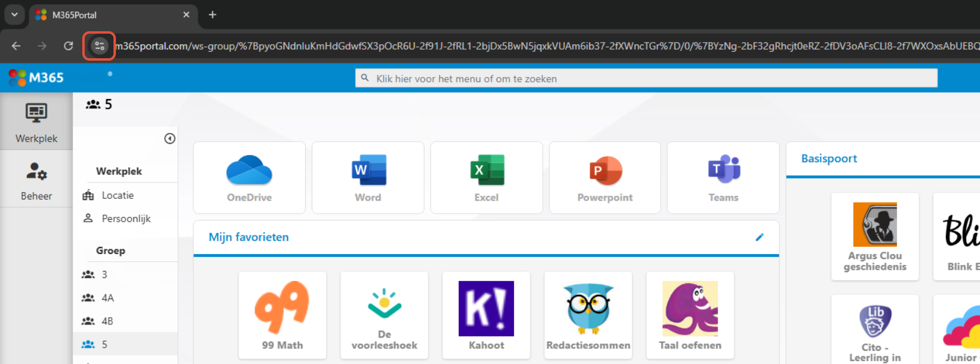Close the M365Portal tab
The height and width of the screenshot is (364, 980).
[x=186, y=14]
